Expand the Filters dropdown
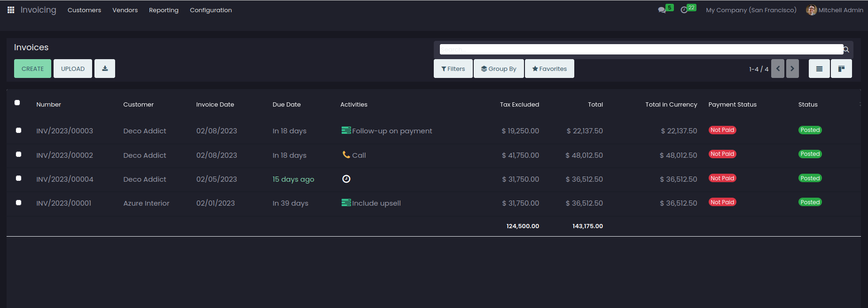The height and width of the screenshot is (308, 868). pos(453,69)
